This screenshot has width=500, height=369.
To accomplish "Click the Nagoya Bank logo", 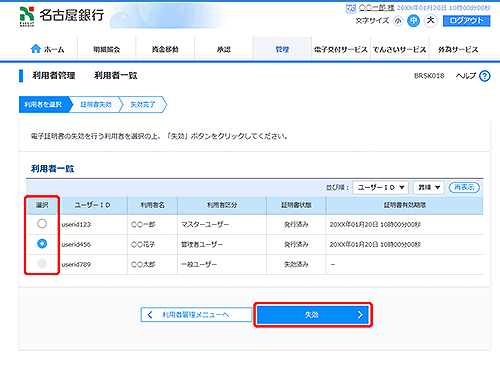I will [62, 16].
